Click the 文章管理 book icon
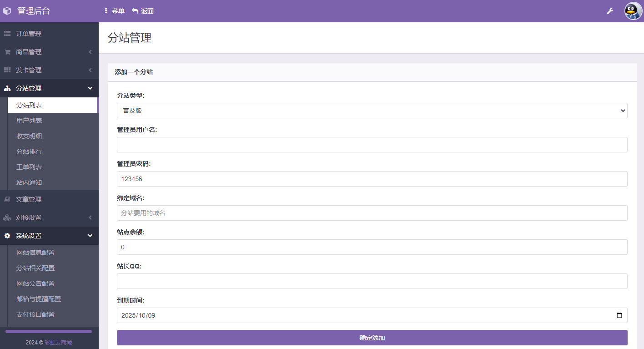644x349 pixels. (x=7, y=199)
